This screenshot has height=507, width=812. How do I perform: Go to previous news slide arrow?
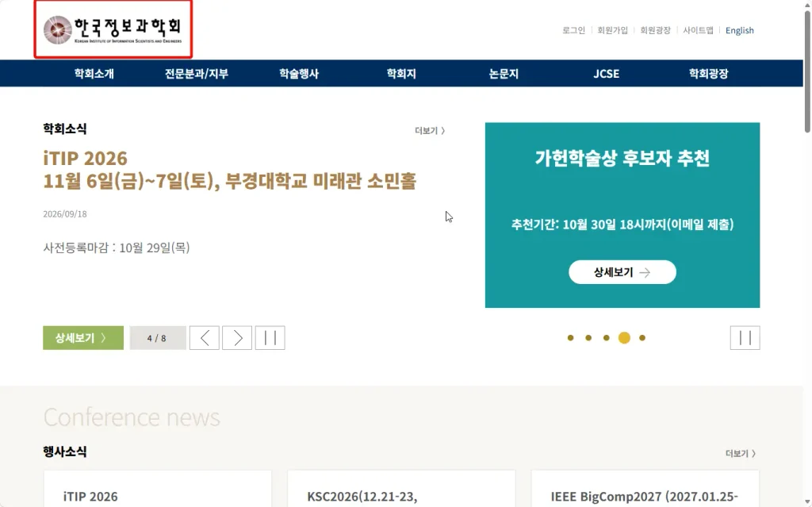(x=204, y=338)
